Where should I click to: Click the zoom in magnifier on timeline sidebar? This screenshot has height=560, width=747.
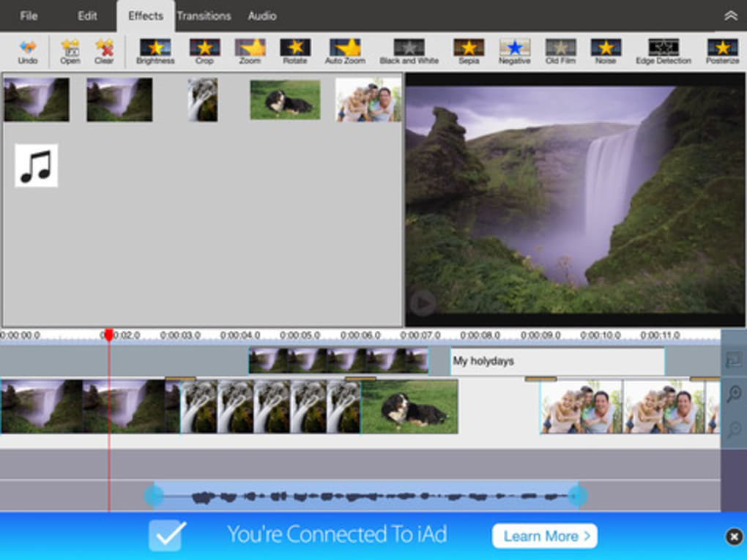734,394
